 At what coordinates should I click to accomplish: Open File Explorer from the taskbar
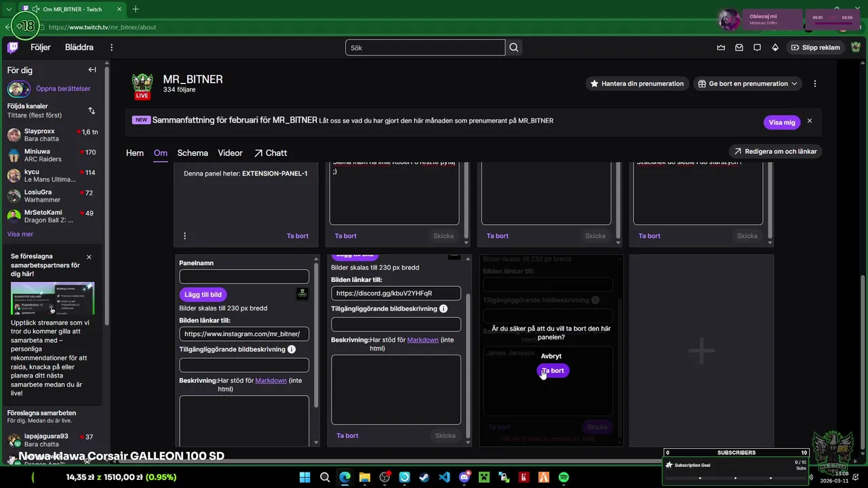(x=365, y=477)
